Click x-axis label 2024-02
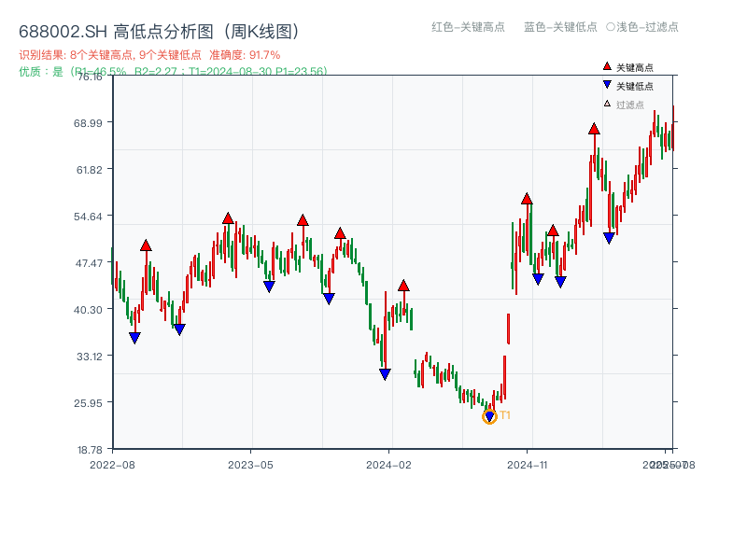This screenshot has width=747, height=560. (388, 465)
